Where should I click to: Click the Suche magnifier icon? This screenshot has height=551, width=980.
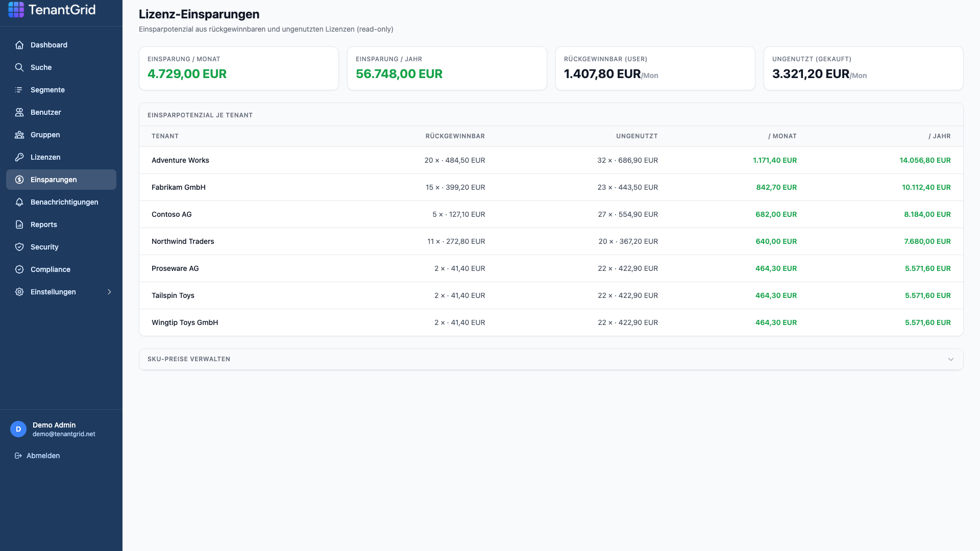(x=19, y=67)
